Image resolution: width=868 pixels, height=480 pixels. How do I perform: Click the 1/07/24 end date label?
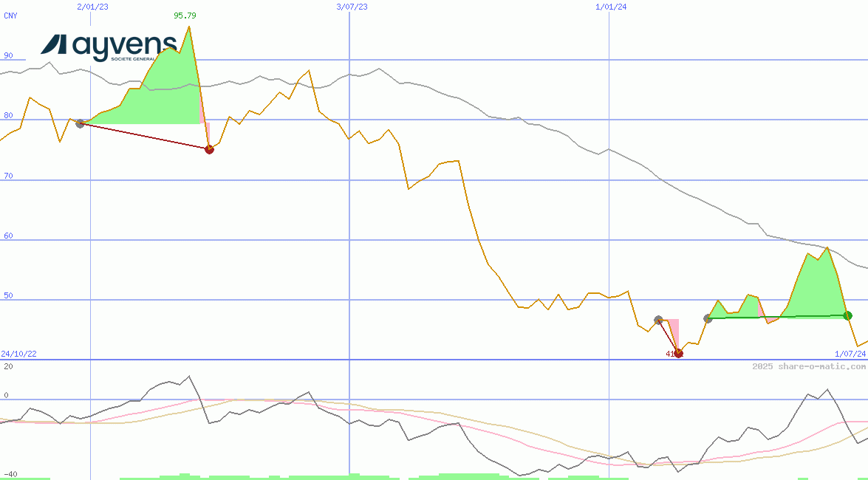coord(850,354)
